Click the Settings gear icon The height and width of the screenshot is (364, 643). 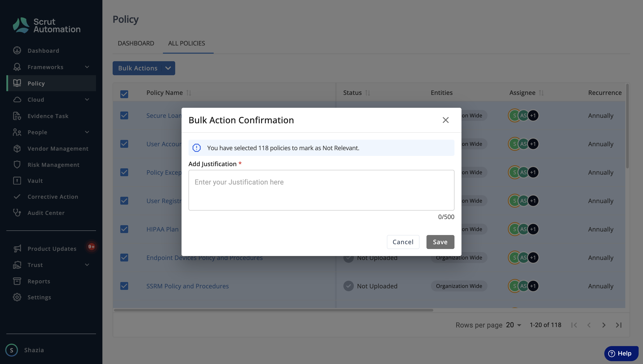[x=17, y=297]
